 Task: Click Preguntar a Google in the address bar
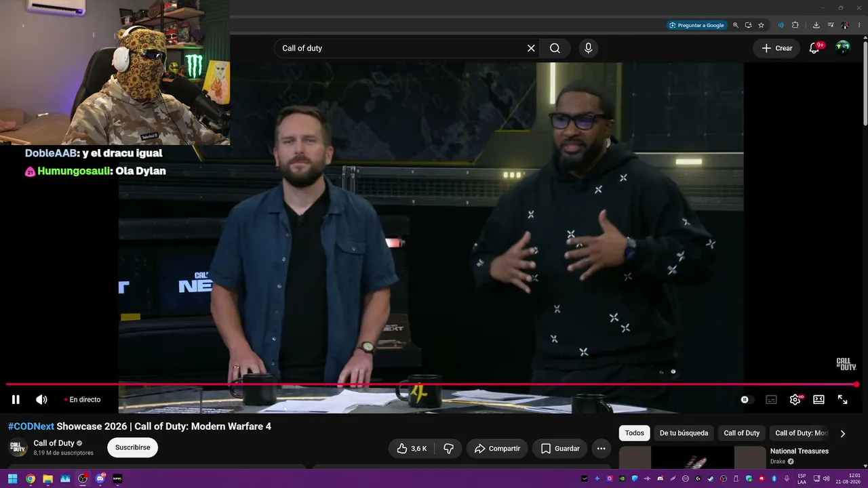pyautogui.click(x=696, y=25)
